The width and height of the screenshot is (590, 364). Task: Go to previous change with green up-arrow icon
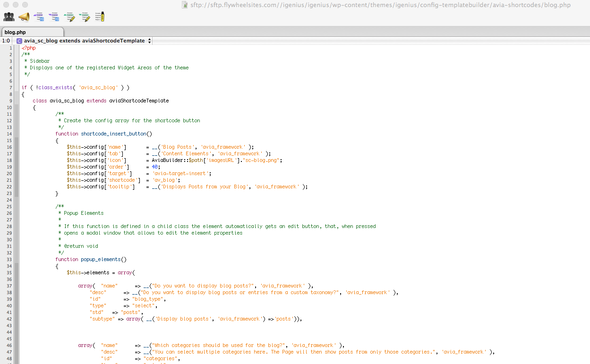point(69,17)
